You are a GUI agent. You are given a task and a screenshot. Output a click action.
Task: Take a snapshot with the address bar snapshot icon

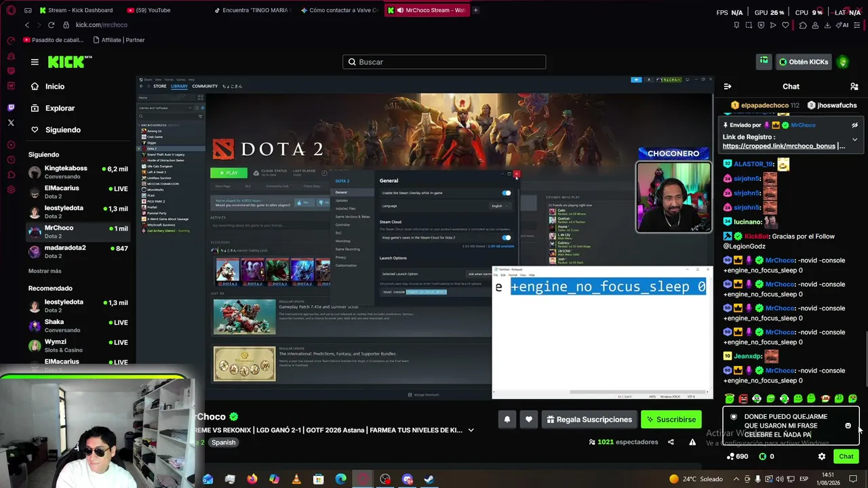coord(749,25)
